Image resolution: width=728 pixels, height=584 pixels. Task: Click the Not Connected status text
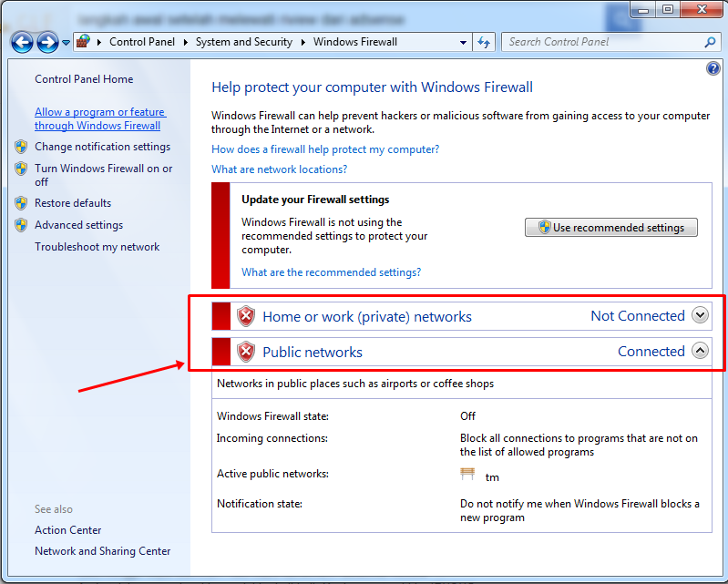coord(638,315)
